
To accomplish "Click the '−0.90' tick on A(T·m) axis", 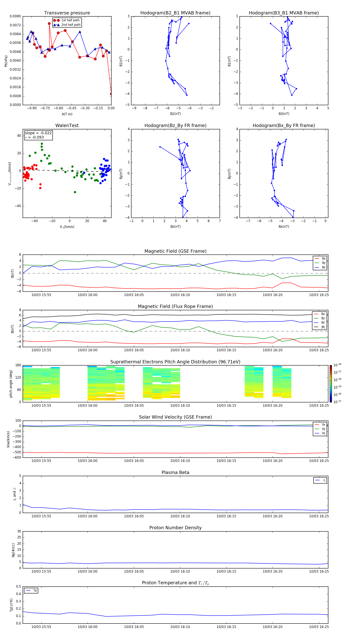I will 32,108.
